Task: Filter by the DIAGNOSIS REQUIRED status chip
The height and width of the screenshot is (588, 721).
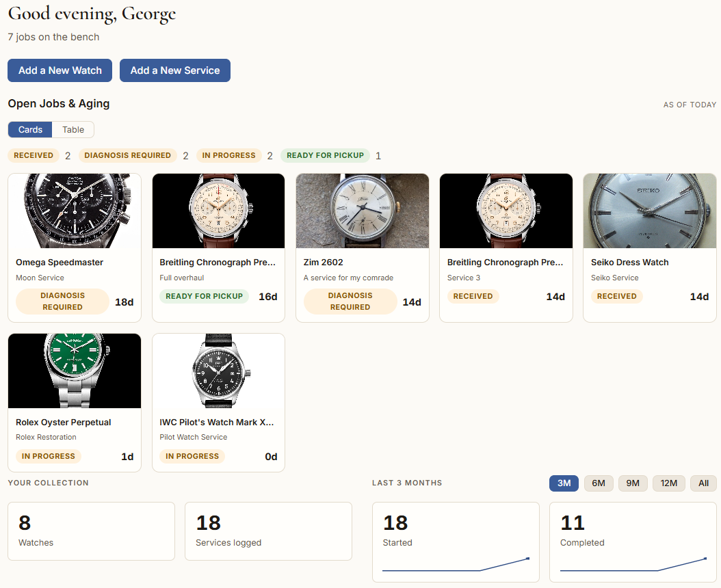Action: point(127,155)
